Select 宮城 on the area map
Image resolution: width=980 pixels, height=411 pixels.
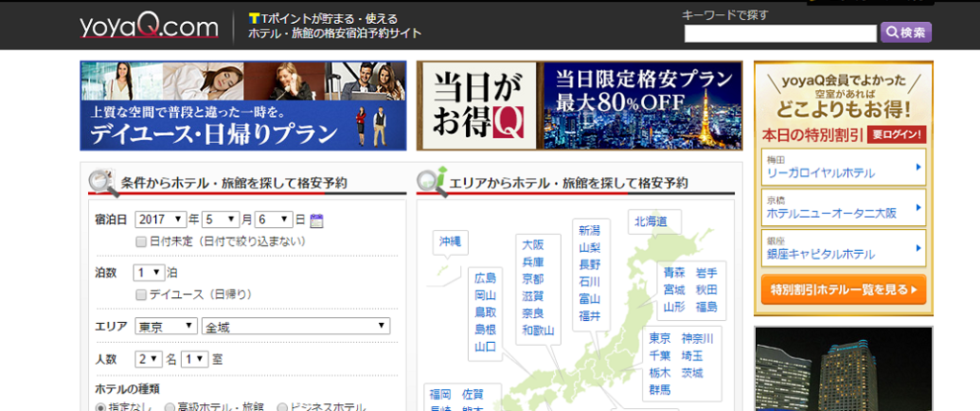(x=675, y=289)
